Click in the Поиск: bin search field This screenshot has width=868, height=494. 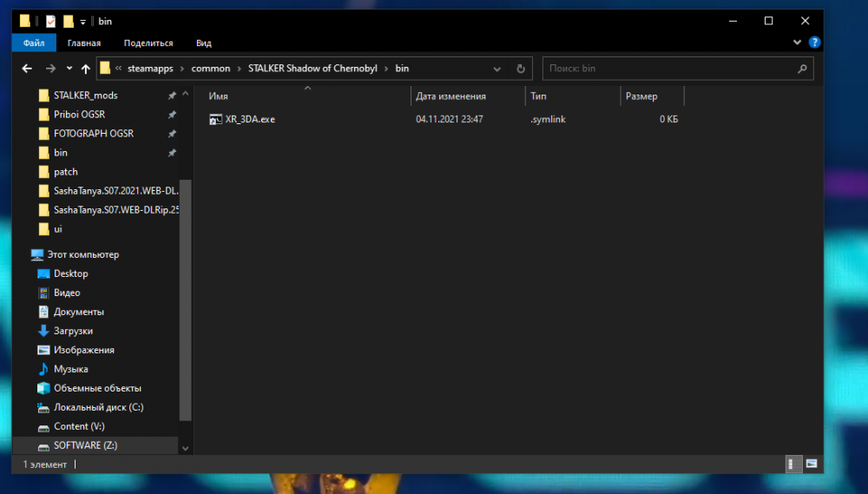point(668,69)
